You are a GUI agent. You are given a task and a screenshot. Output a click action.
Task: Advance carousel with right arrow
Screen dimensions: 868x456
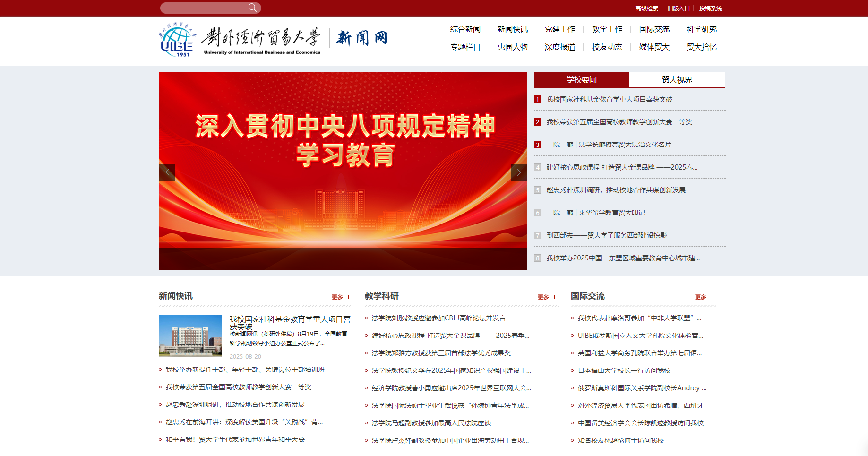coord(519,172)
